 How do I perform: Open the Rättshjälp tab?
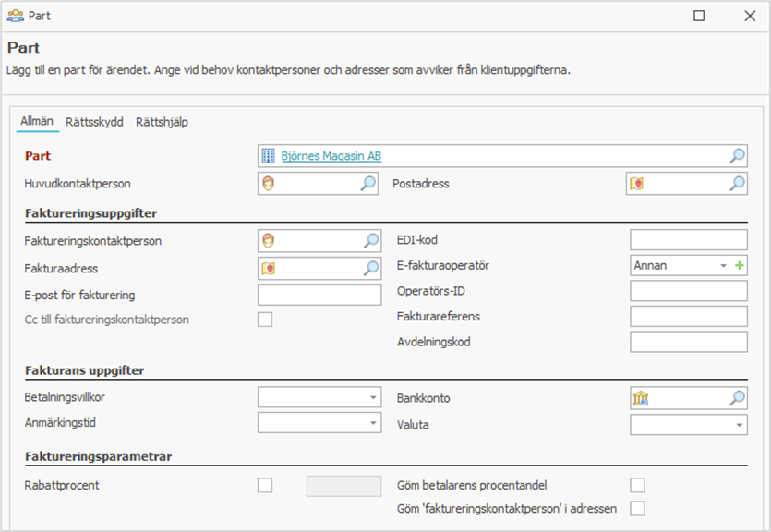click(162, 122)
